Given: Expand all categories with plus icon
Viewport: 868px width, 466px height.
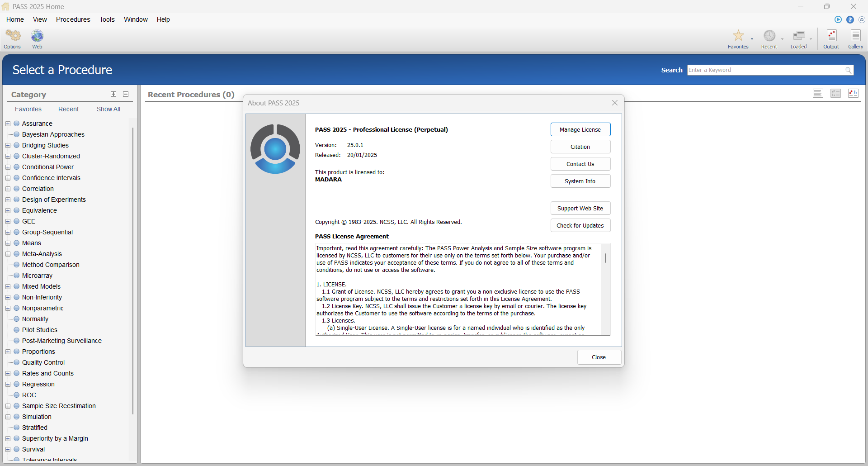Looking at the screenshot, I should click(x=113, y=94).
